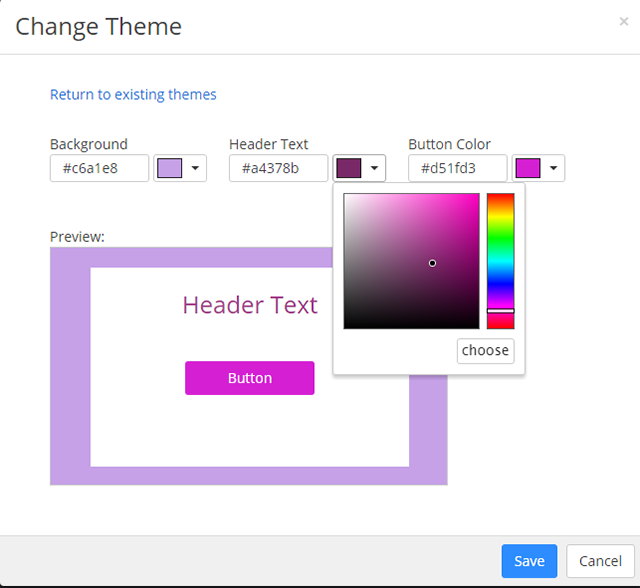Image resolution: width=640 pixels, height=588 pixels.
Task: Click the magenta Button Color swatch
Action: coord(528,168)
